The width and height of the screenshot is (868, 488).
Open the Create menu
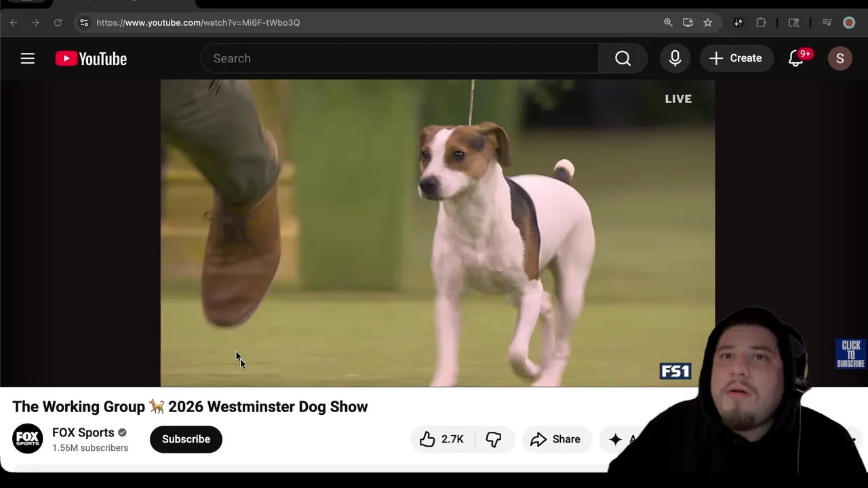736,58
